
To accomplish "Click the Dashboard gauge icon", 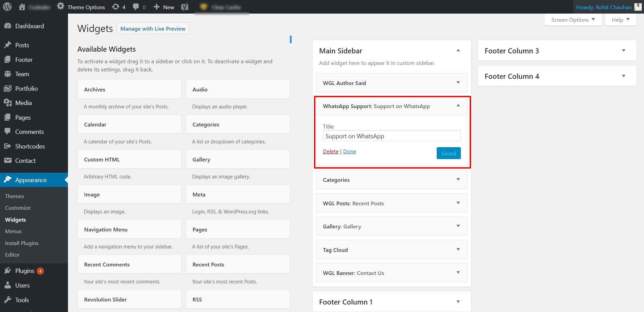I will (x=7, y=26).
